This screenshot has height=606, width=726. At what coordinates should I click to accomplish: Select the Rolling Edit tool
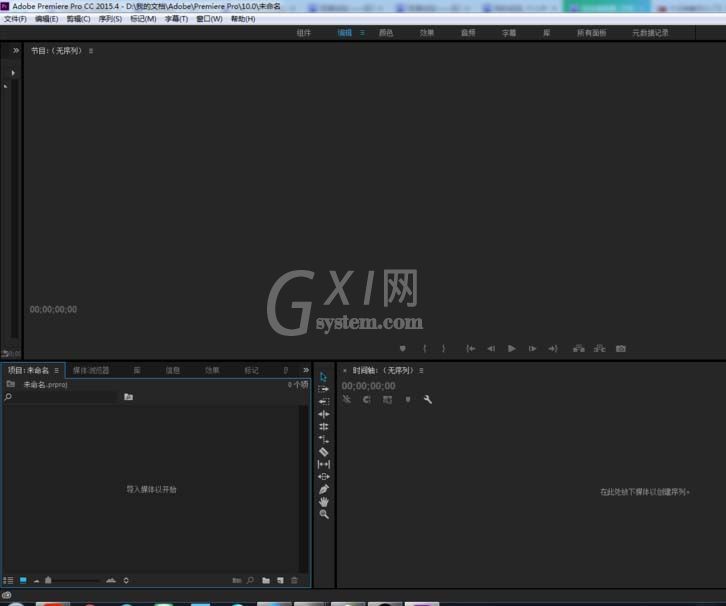pos(324,426)
